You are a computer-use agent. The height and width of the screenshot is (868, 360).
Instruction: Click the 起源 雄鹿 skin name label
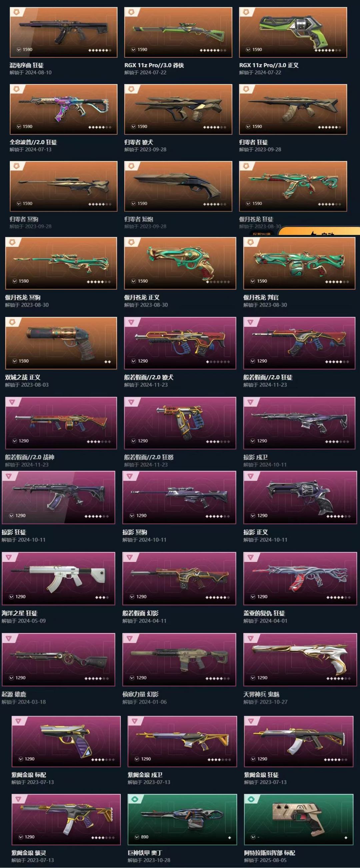coord(14,694)
